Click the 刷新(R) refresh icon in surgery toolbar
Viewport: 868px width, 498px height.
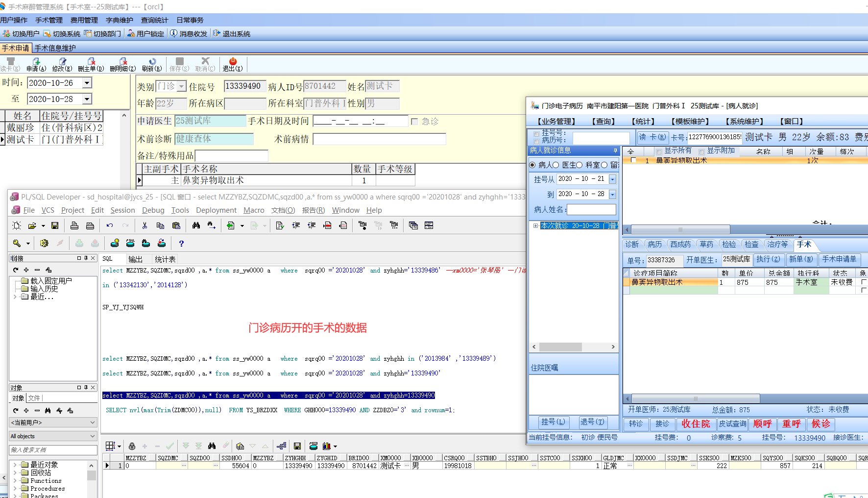152,65
